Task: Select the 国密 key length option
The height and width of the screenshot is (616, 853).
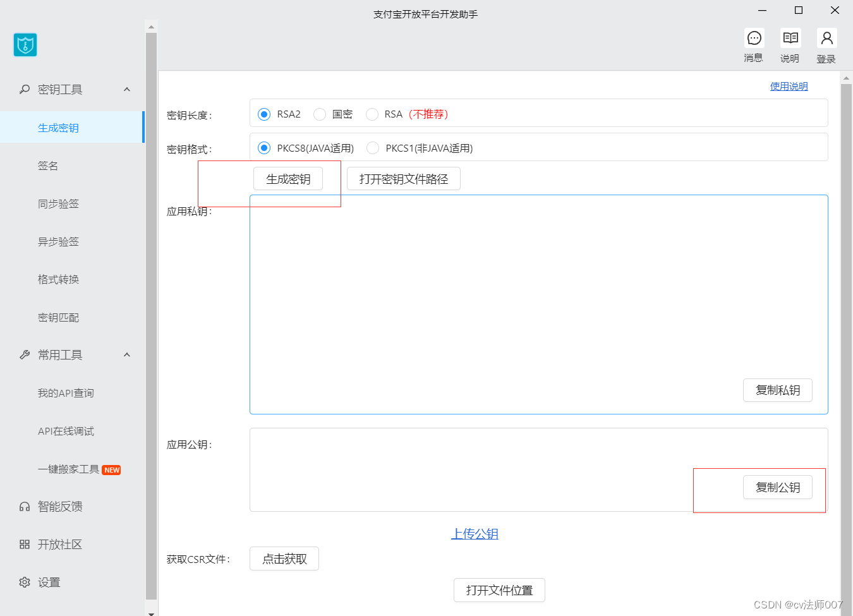Action: 320,114
